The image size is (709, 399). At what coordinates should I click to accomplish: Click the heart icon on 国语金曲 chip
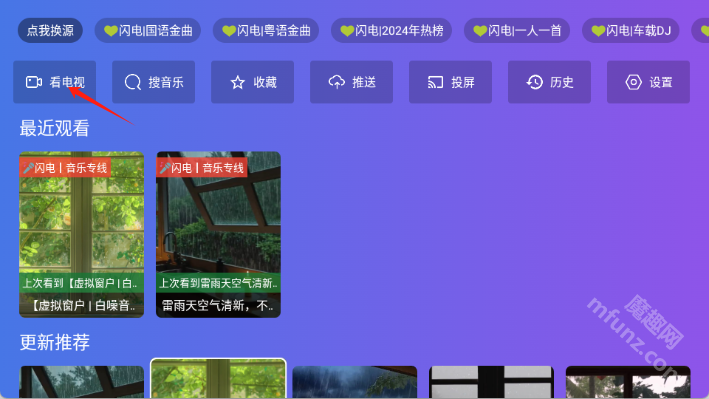(x=110, y=31)
